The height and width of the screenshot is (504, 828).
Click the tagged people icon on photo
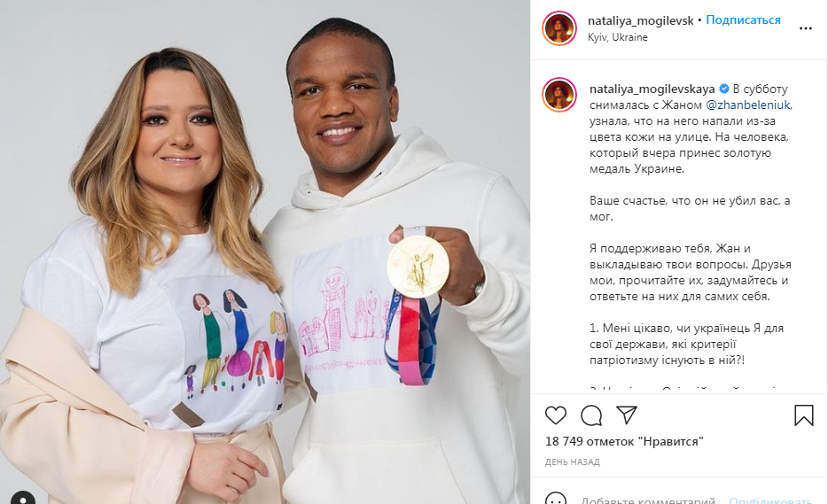[x=23, y=498]
